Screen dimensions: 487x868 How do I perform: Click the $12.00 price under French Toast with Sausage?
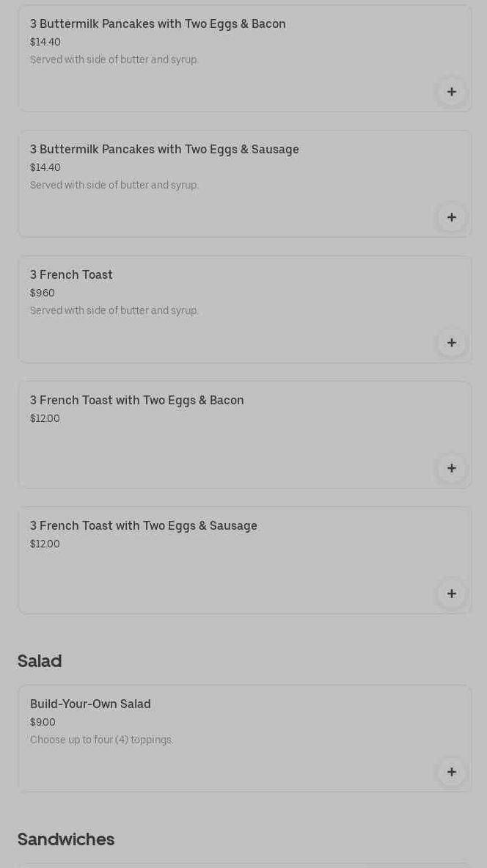point(45,544)
